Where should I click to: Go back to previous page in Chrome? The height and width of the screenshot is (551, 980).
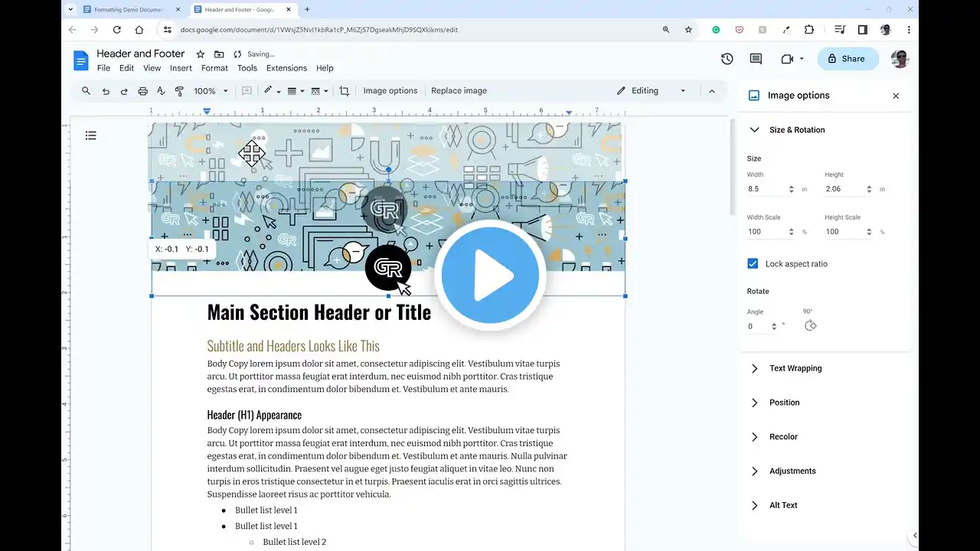73,30
